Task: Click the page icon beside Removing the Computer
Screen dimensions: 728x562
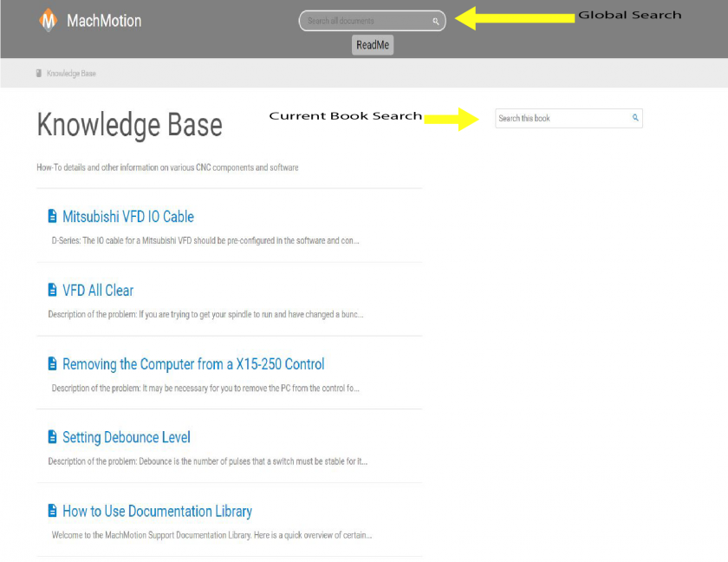Action: [x=53, y=363]
